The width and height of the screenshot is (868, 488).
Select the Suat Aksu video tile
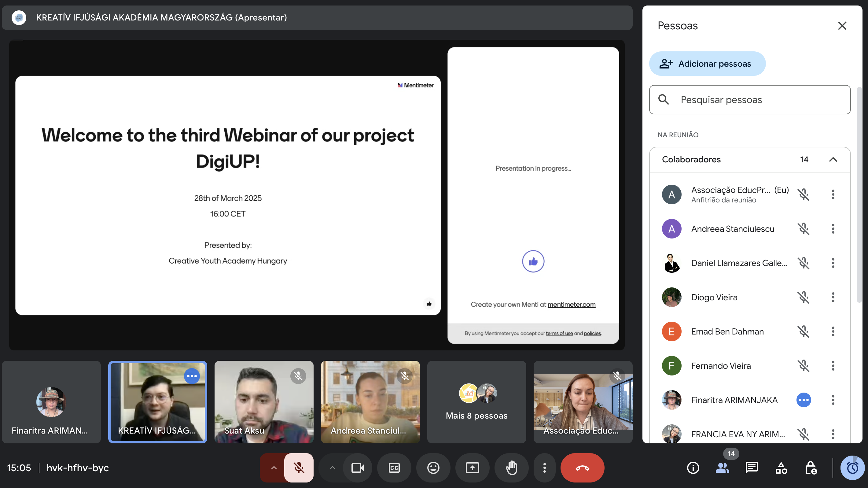264,402
